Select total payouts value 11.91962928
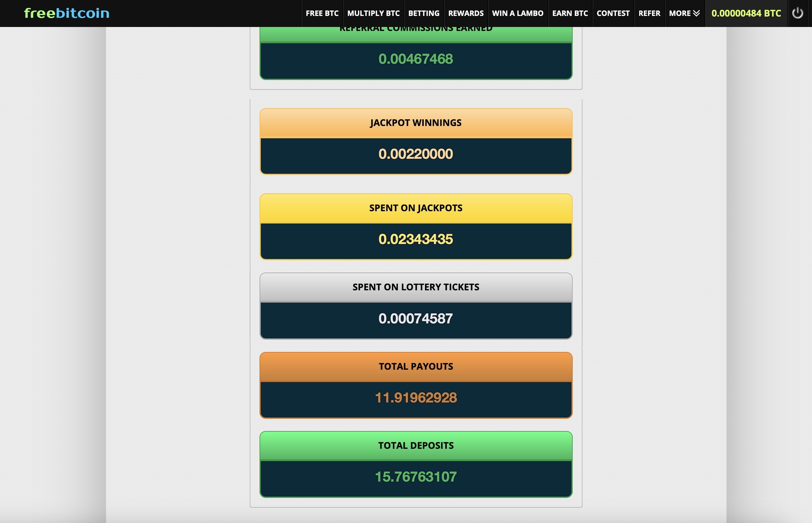812x523 pixels. click(x=416, y=398)
